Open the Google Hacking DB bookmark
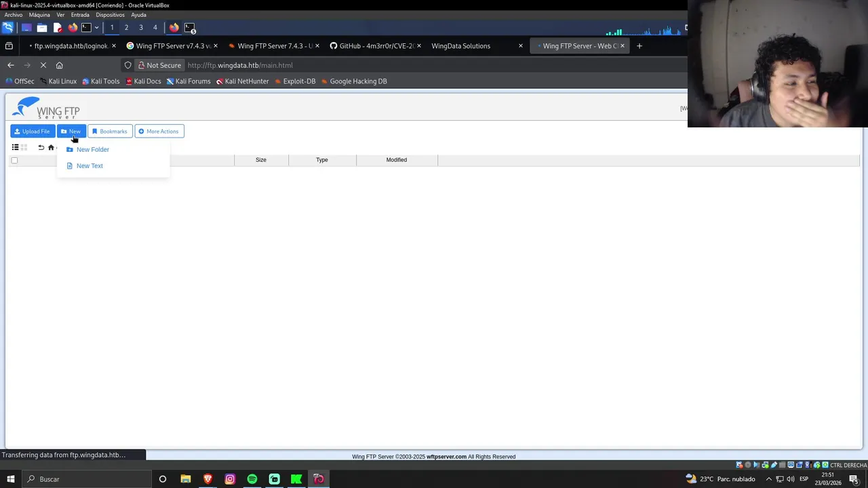Screen dimensions: 868x488 click(x=354, y=81)
